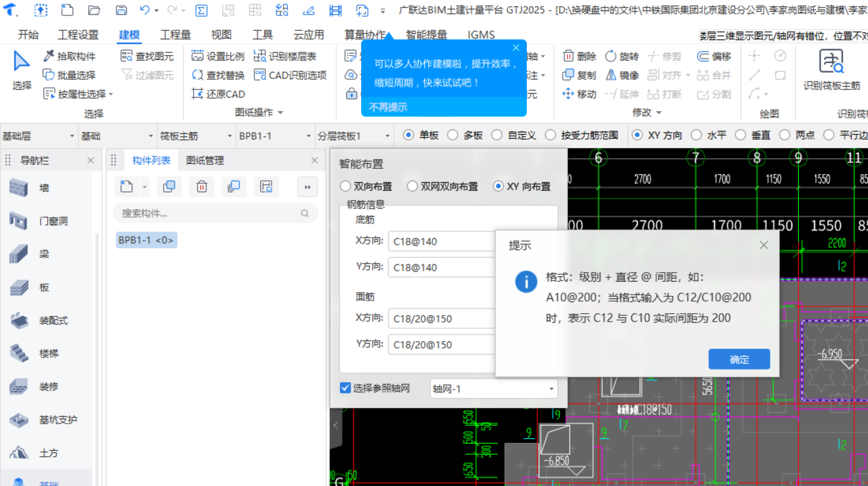This screenshot has height=486, width=868.
Task: Switch to the 工程量 ribbon tab
Action: [x=175, y=35]
